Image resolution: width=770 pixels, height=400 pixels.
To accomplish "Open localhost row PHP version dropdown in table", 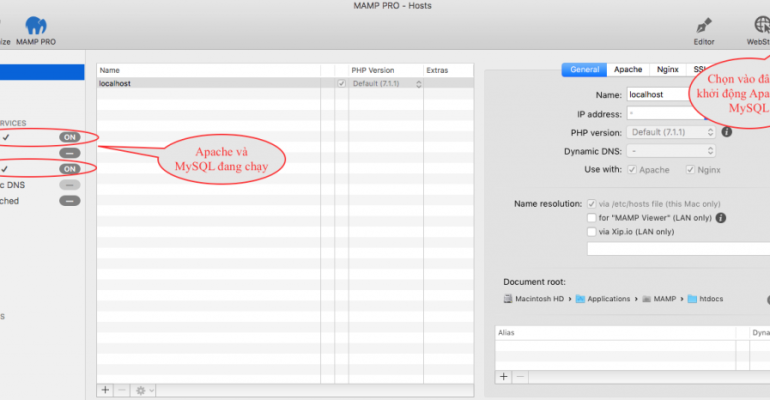I will click(386, 84).
